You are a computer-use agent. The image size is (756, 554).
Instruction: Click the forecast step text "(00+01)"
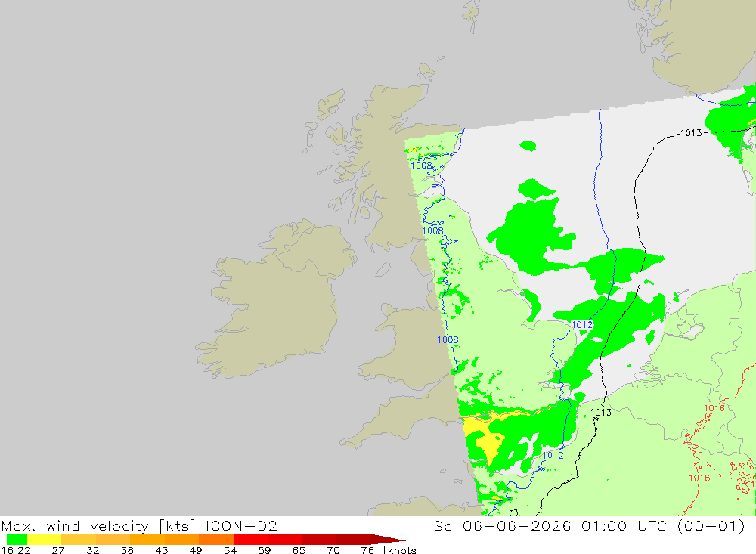point(711,525)
